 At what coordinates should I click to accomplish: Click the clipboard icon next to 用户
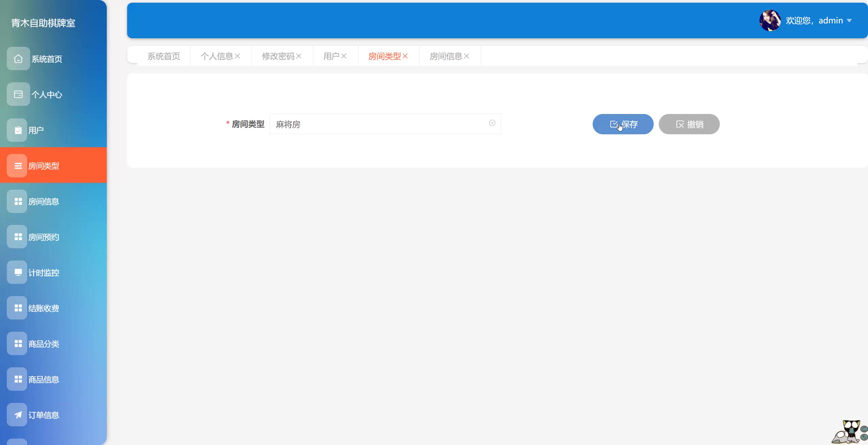[x=18, y=130]
